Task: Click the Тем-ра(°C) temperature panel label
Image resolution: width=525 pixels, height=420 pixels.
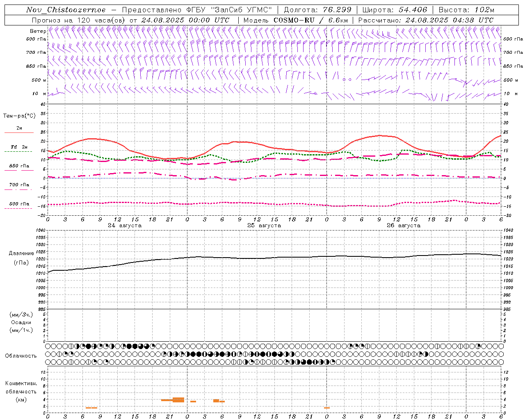Action: click(x=19, y=116)
